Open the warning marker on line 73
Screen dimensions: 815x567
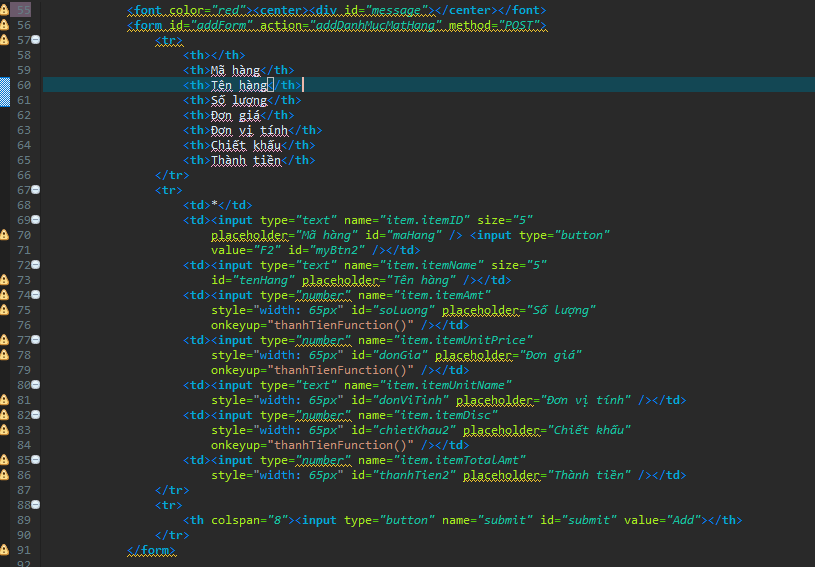coord(4,280)
